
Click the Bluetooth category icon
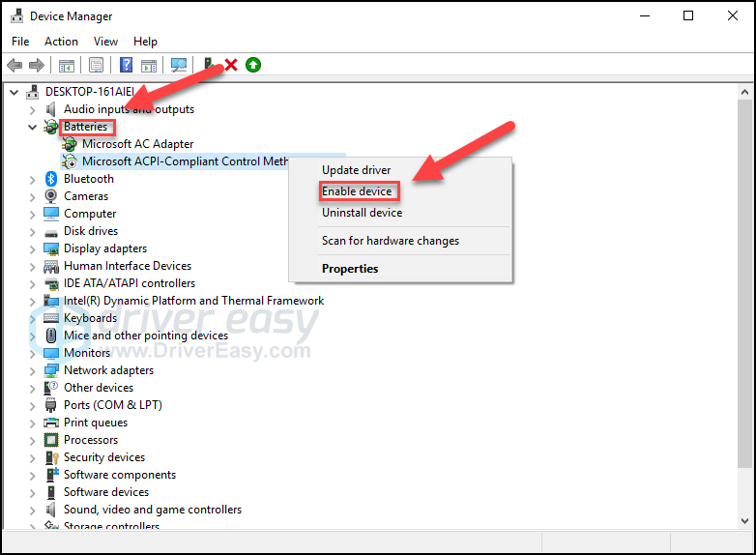click(51, 179)
